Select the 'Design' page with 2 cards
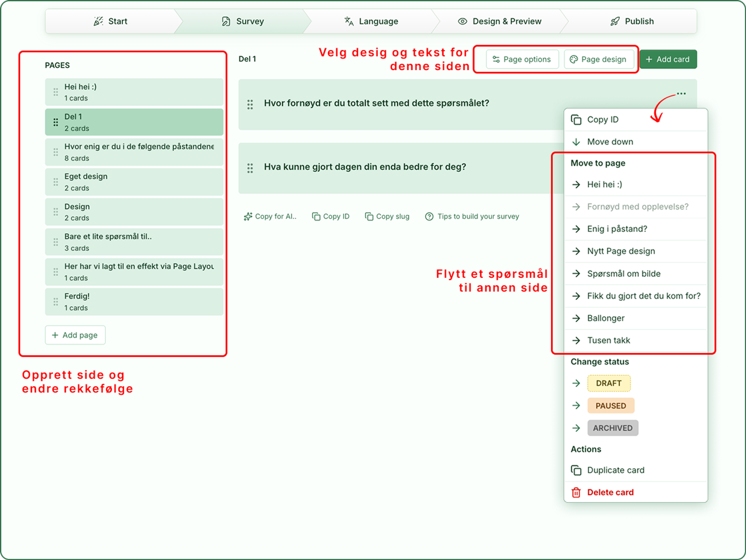The height and width of the screenshot is (560, 746). coord(134,212)
